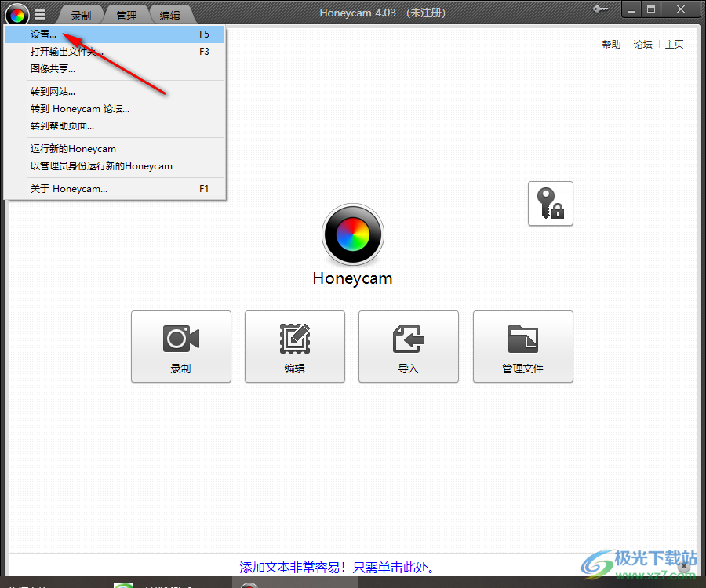Open the 论坛 link
The width and height of the screenshot is (706, 588).
click(x=642, y=44)
